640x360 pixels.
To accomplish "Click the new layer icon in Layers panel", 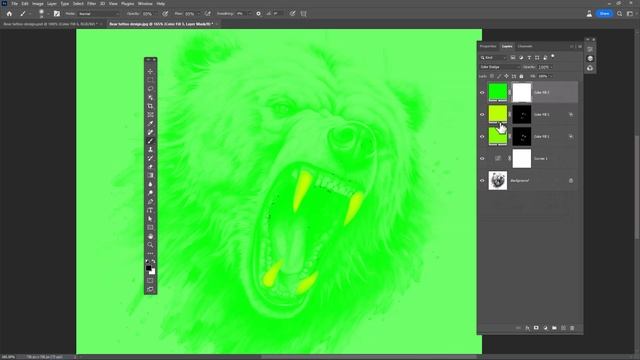I will [x=563, y=328].
